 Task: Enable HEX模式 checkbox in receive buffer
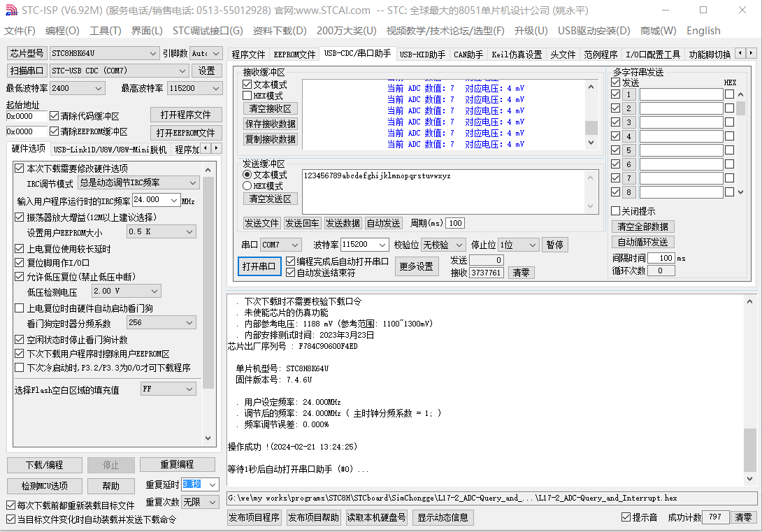click(x=247, y=96)
